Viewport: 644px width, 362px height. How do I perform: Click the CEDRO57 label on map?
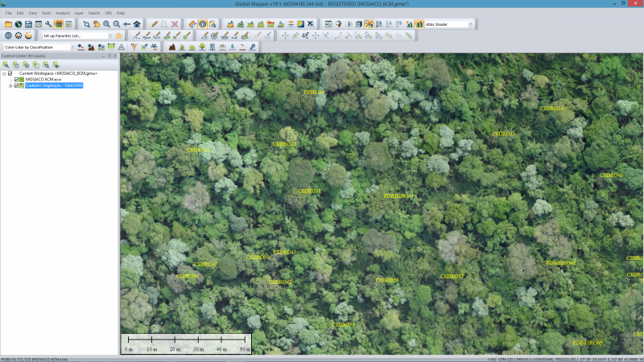point(452,277)
